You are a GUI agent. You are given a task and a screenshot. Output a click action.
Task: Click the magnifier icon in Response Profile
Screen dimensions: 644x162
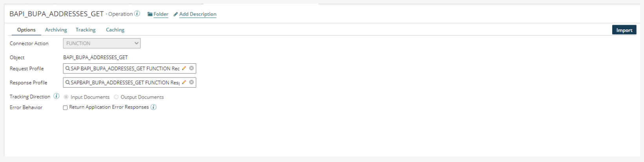point(67,83)
